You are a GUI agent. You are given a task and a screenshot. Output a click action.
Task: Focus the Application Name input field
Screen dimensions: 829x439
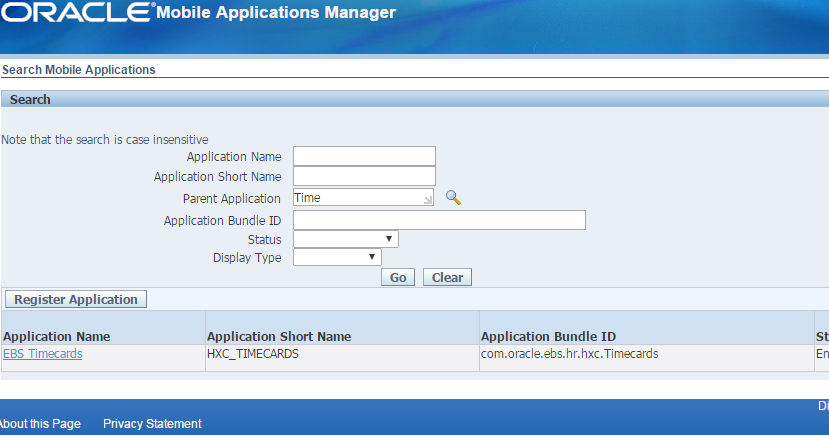(364, 156)
